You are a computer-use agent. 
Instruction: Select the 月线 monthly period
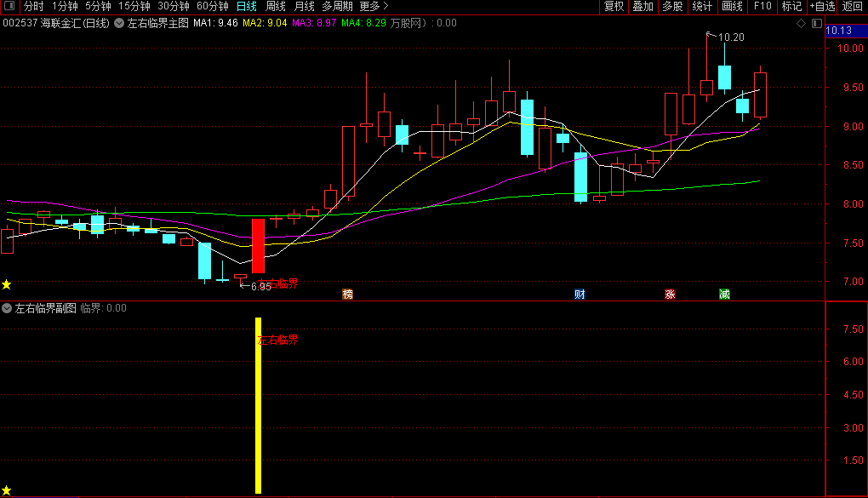[304, 6]
